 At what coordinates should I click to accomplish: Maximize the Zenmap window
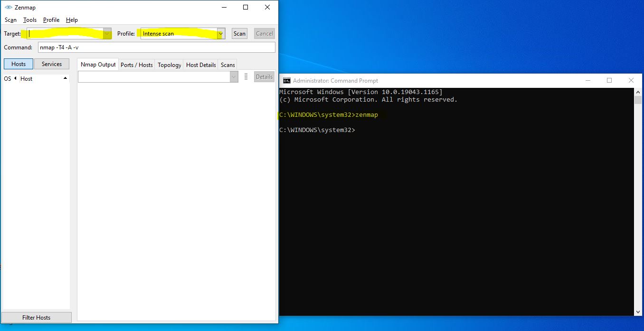tap(246, 7)
